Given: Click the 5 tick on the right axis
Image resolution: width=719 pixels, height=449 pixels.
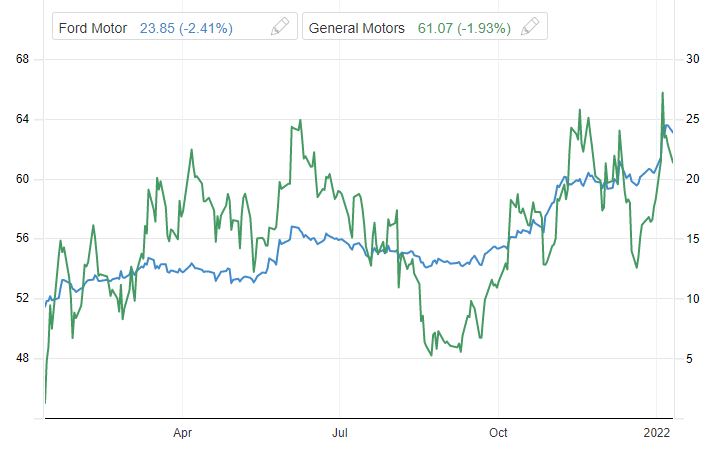Looking at the screenshot, I should coord(692,358).
